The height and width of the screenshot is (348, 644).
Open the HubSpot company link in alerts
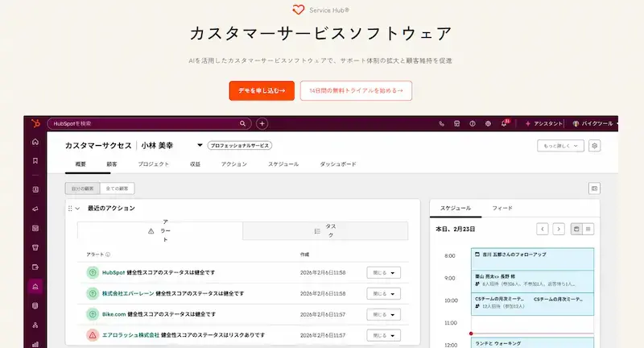pyautogui.click(x=114, y=272)
